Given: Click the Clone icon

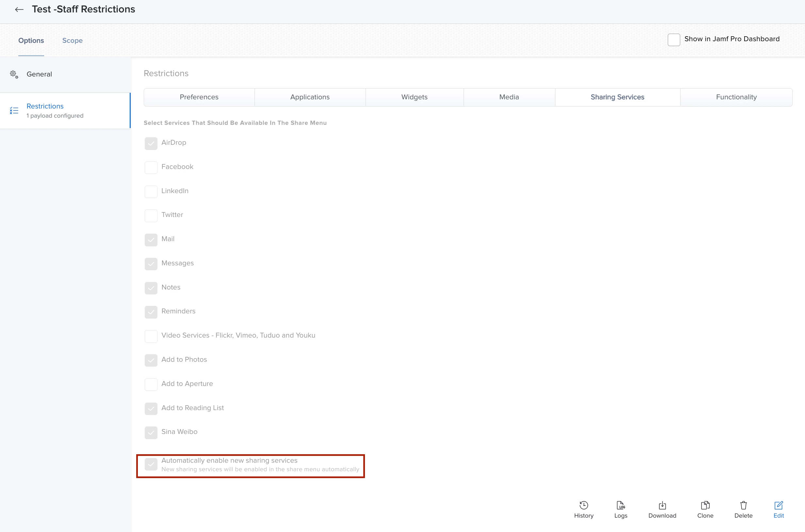Looking at the screenshot, I should pyautogui.click(x=705, y=505).
